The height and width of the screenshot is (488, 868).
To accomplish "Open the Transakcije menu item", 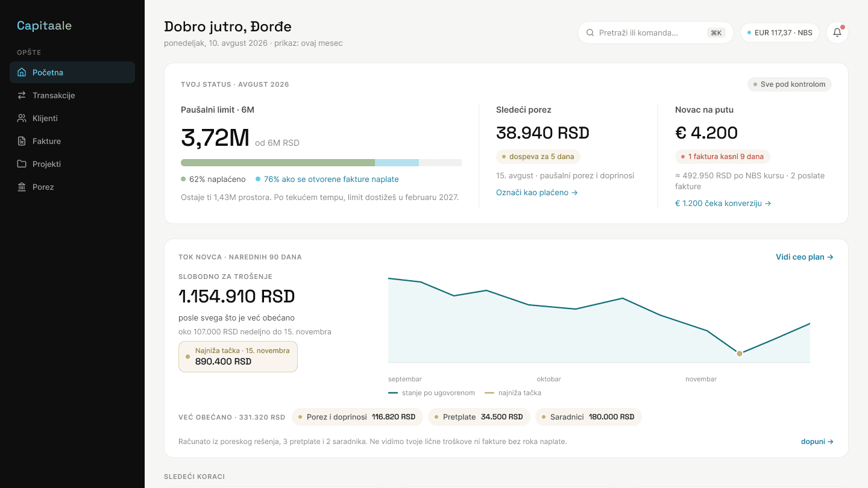I will coord(72,95).
